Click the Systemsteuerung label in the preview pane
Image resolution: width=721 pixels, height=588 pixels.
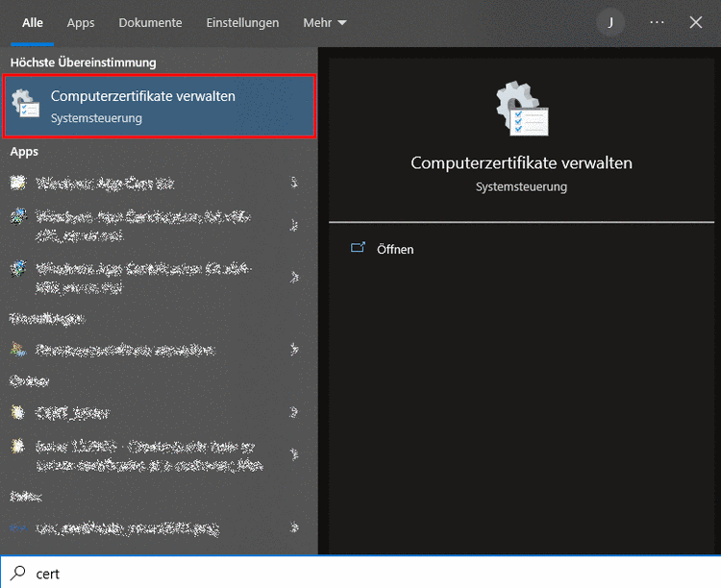(x=521, y=186)
